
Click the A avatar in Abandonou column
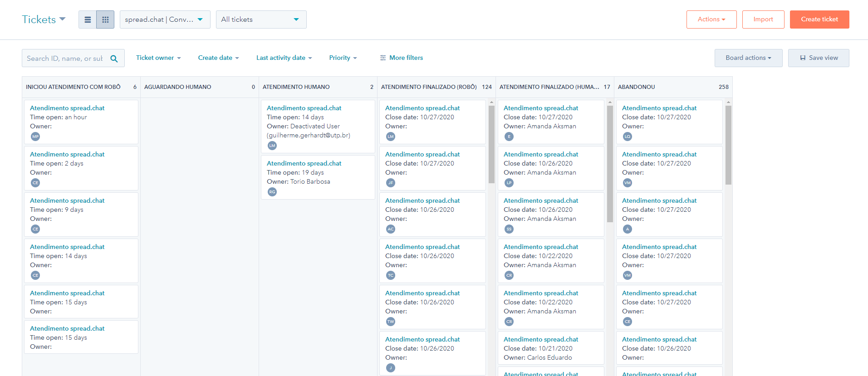(628, 229)
